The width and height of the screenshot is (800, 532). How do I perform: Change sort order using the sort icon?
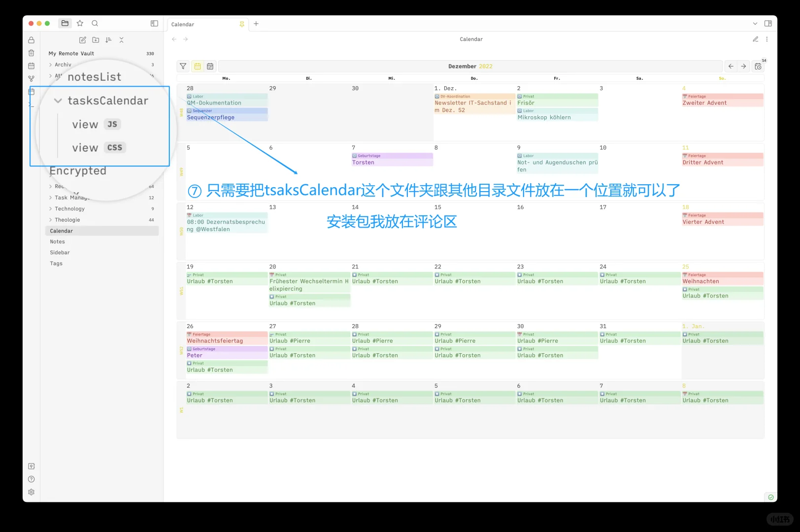tap(108, 40)
